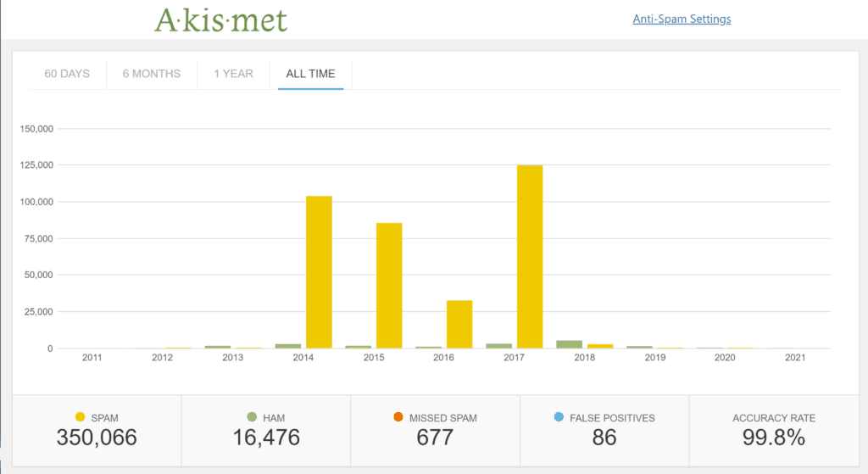Viewport: 868px width, 474px height.
Task: Select the 2013 green ham bar
Action: pos(218,347)
